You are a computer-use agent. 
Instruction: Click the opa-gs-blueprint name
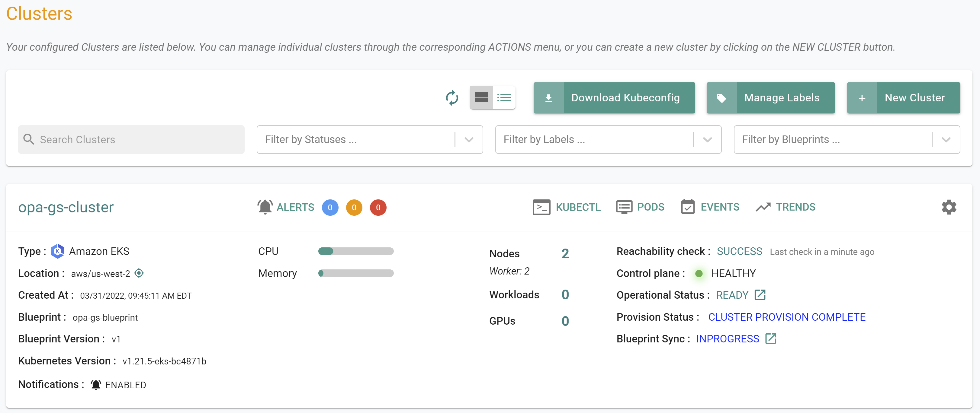105,317
